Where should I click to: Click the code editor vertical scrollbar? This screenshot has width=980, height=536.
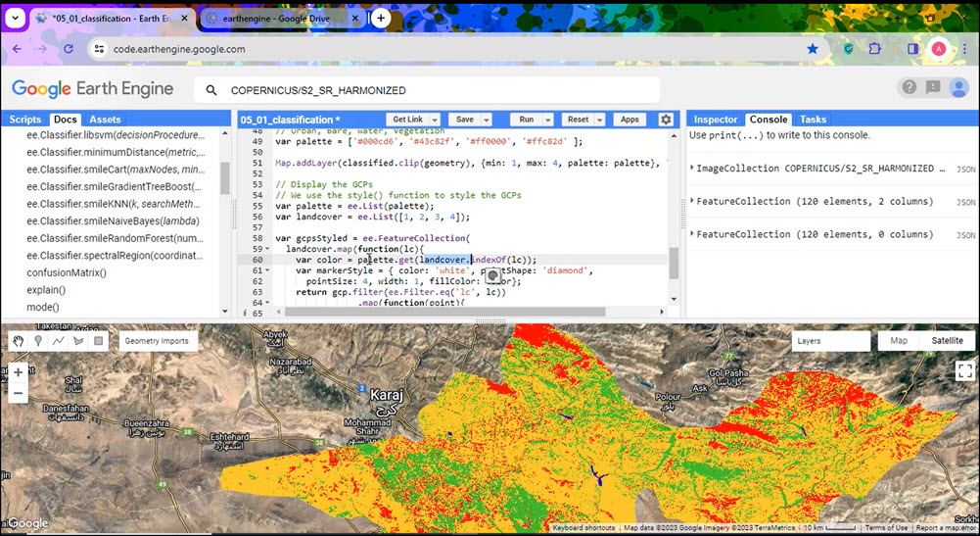tap(674, 263)
